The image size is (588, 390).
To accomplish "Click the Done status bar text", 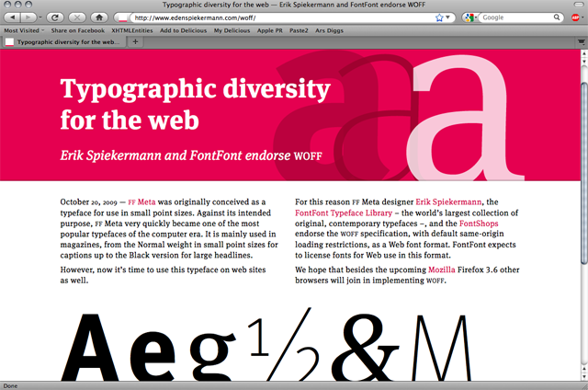I will click(x=10, y=386).
